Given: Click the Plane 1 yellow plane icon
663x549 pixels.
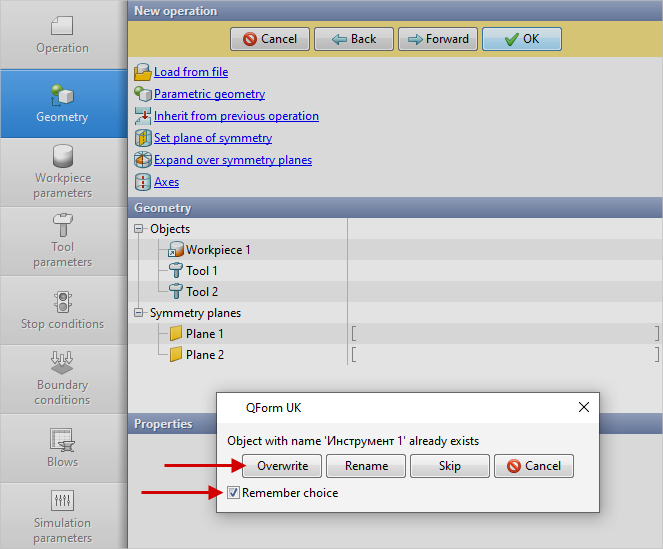Looking at the screenshot, I should [176, 334].
